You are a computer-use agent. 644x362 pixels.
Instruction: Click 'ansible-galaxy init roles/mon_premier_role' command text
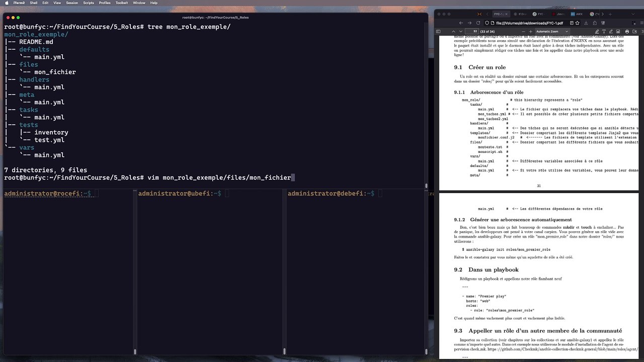[x=508, y=249]
